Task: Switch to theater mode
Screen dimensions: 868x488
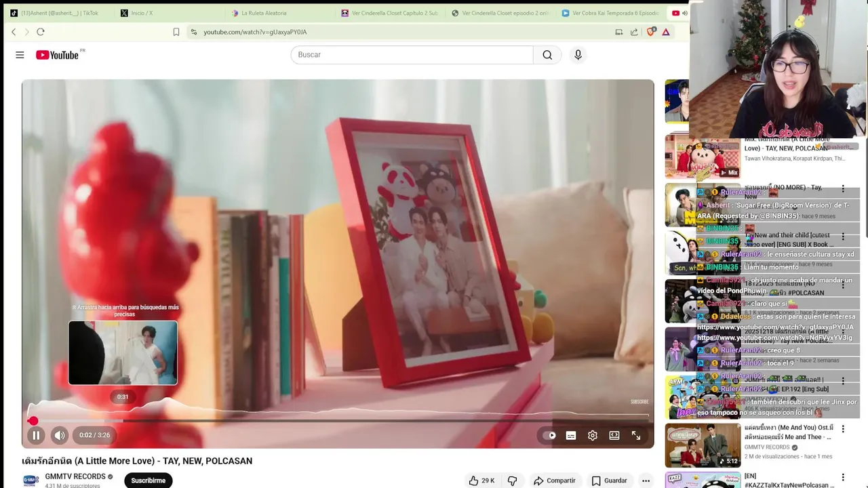Action: tap(614, 436)
